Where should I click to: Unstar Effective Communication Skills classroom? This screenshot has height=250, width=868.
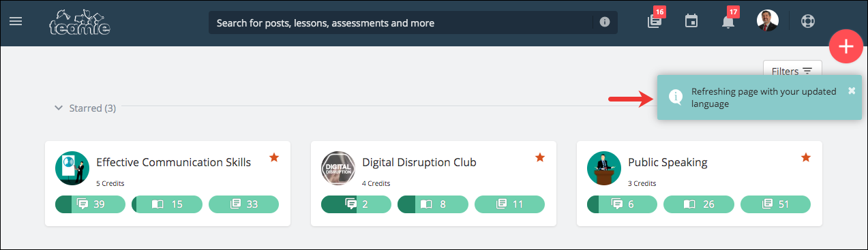coord(274,157)
